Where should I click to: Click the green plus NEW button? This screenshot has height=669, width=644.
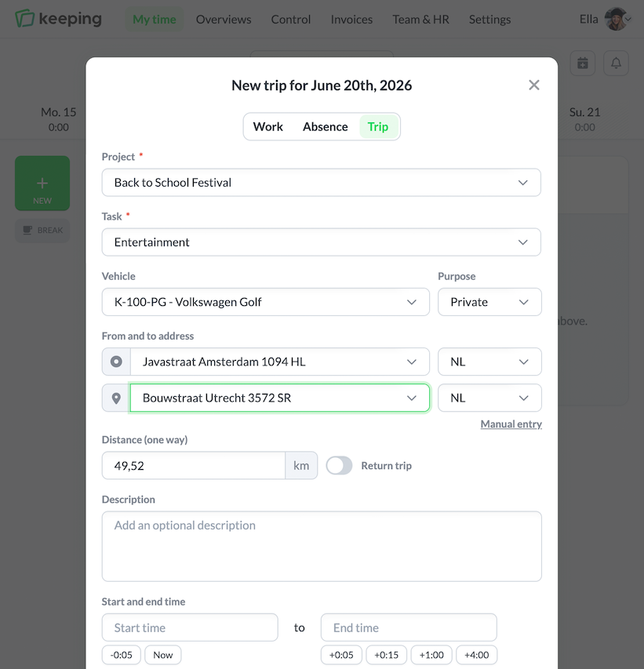[x=42, y=183]
